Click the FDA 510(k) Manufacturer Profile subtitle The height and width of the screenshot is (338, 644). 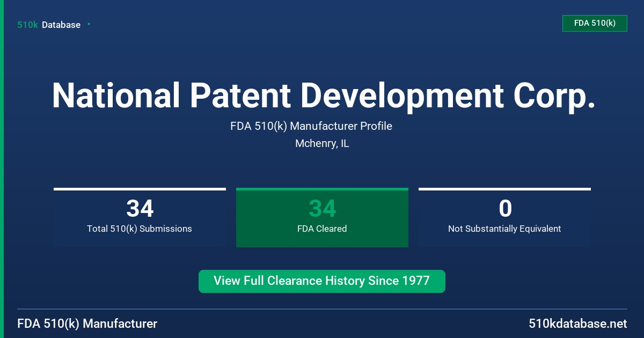(x=311, y=126)
